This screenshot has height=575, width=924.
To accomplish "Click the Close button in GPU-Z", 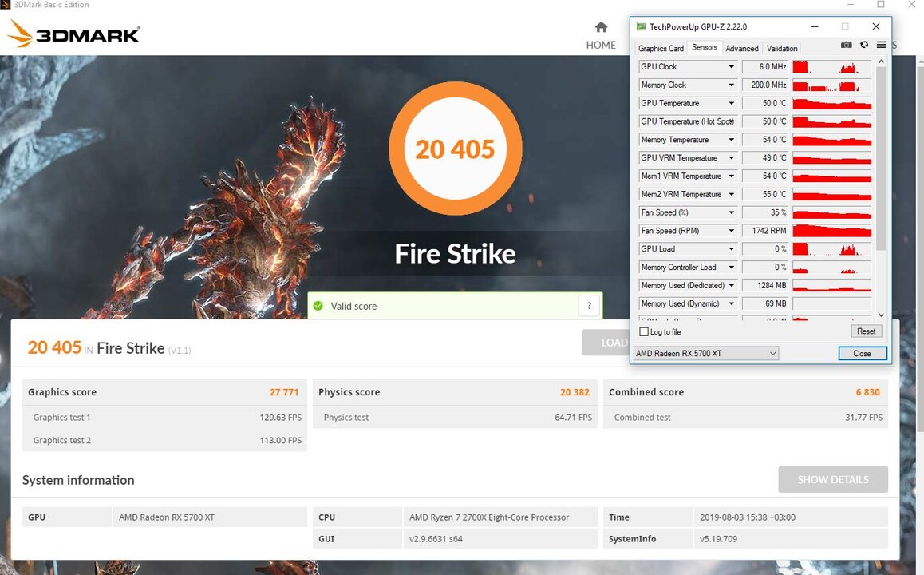I will tap(862, 353).
